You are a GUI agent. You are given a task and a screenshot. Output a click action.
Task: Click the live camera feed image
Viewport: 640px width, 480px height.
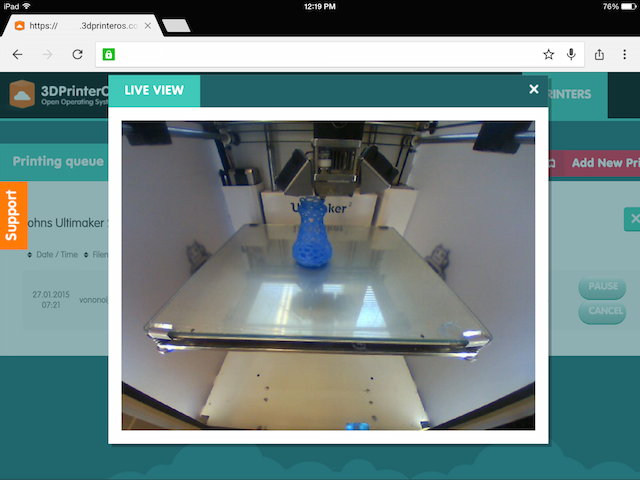(328, 275)
